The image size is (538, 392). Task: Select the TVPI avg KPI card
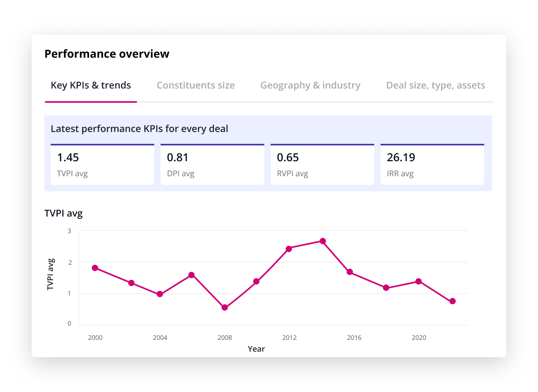[x=102, y=164]
